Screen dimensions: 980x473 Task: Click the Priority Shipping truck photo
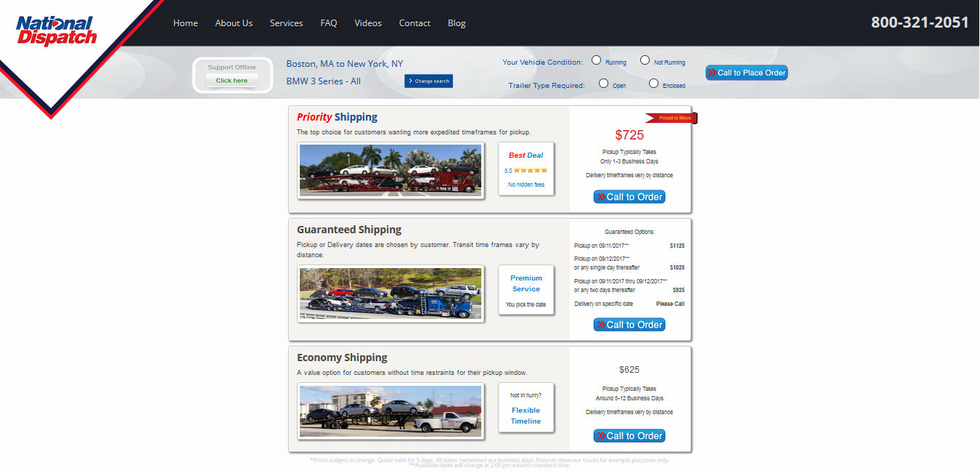tap(391, 170)
